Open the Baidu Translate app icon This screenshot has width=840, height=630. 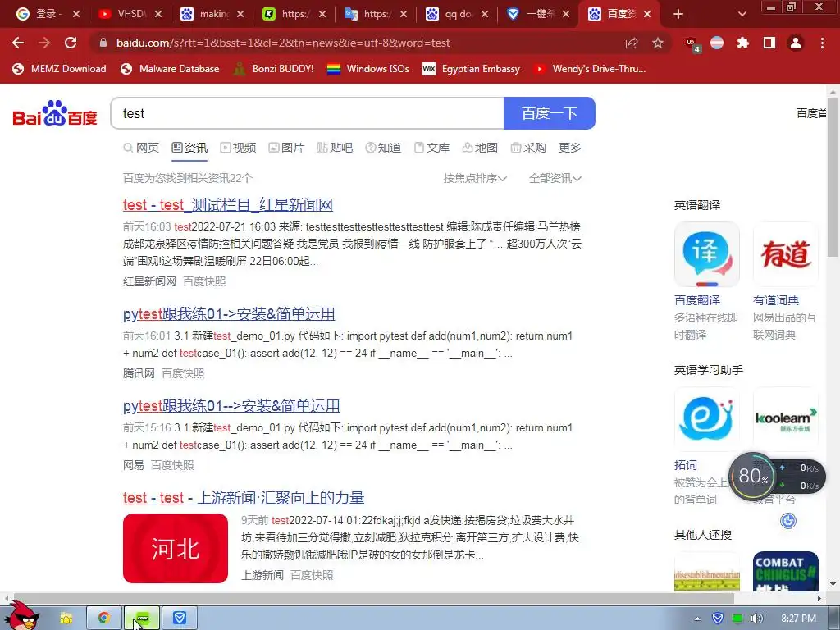pyautogui.click(x=706, y=254)
